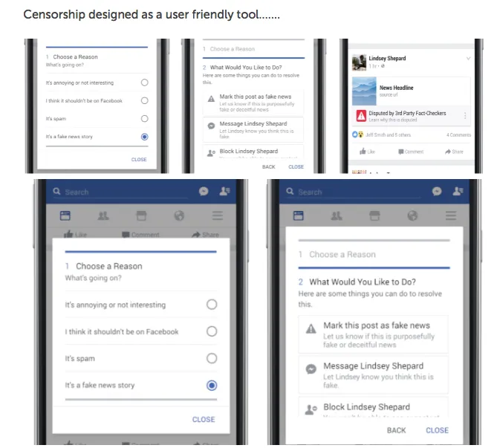Click "Learn why this is disputed" link
Image resolution: width=497 pixels, height=448 pixels.
coord(393,120)
